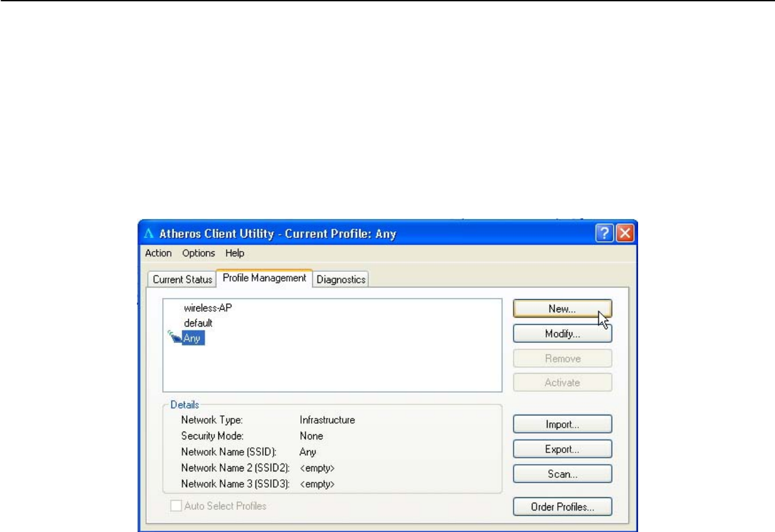Select the Any profile in list
Screen dimensions: 775x532
click(x=192, y=338)
